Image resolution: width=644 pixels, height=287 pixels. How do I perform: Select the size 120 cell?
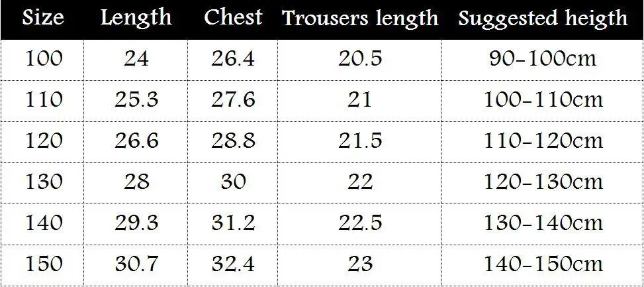tap(44, 141)
